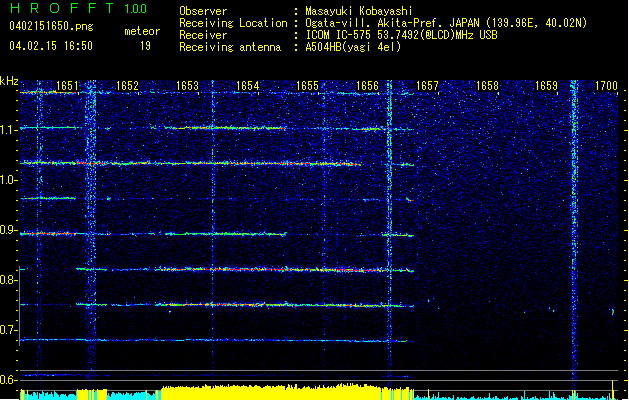
Task: Click the HROFFT 1.0.0 title text
Action: [x=79, y=8]
